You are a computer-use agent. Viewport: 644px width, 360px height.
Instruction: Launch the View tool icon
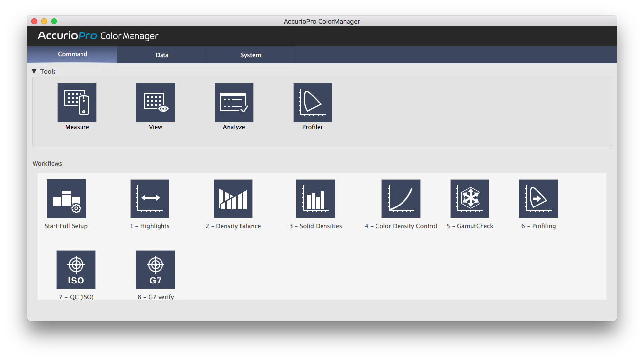coord(156,103)
